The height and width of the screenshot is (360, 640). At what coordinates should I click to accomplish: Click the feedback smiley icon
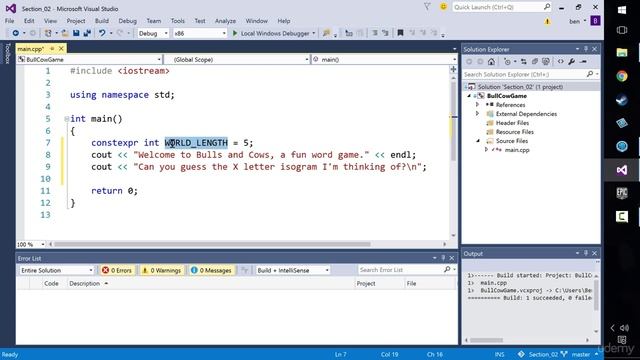coord(443,7)
